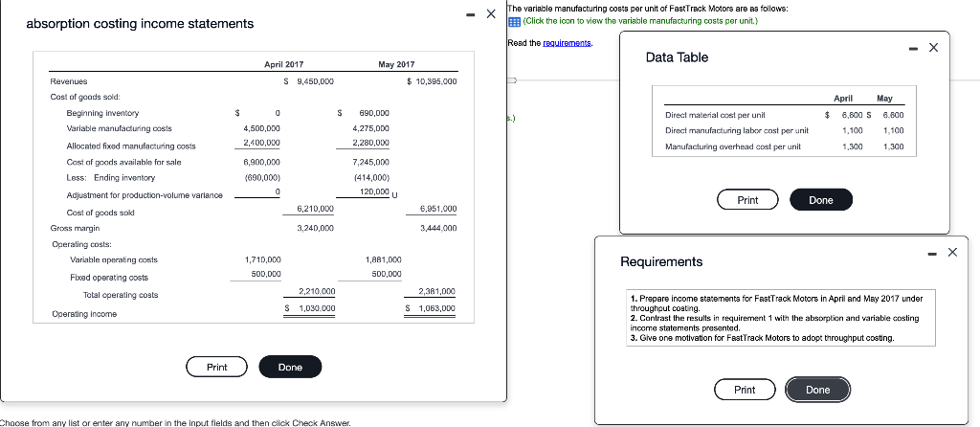Viewport: 980px width, 427px height.
Task: Close the Requirements dialog
Action: pos(952,253)
